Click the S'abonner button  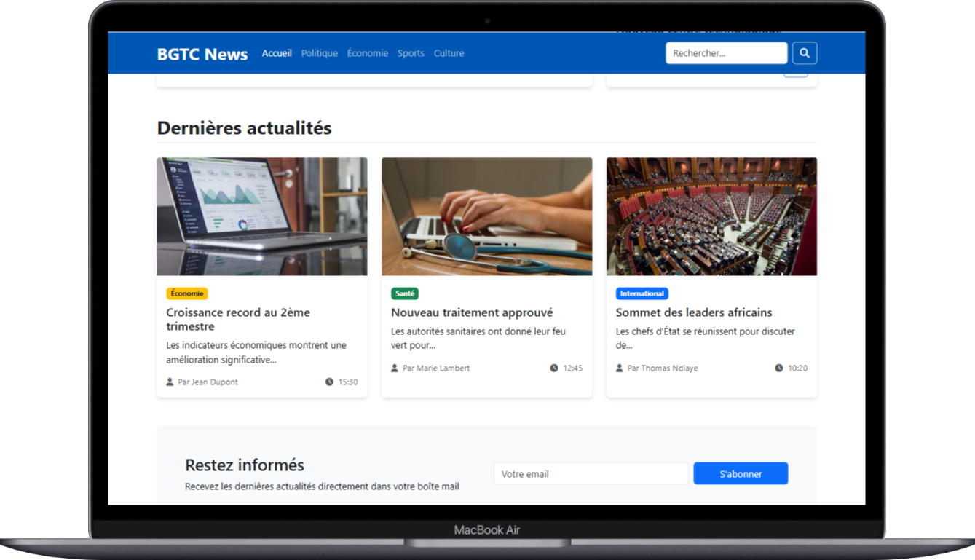point(741,473)
